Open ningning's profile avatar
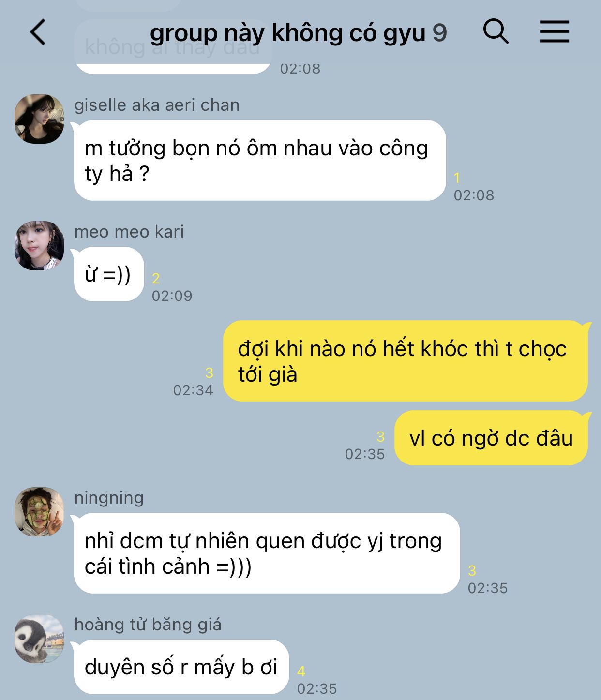Viewport: 601px width, 700px height. [39, 512]
